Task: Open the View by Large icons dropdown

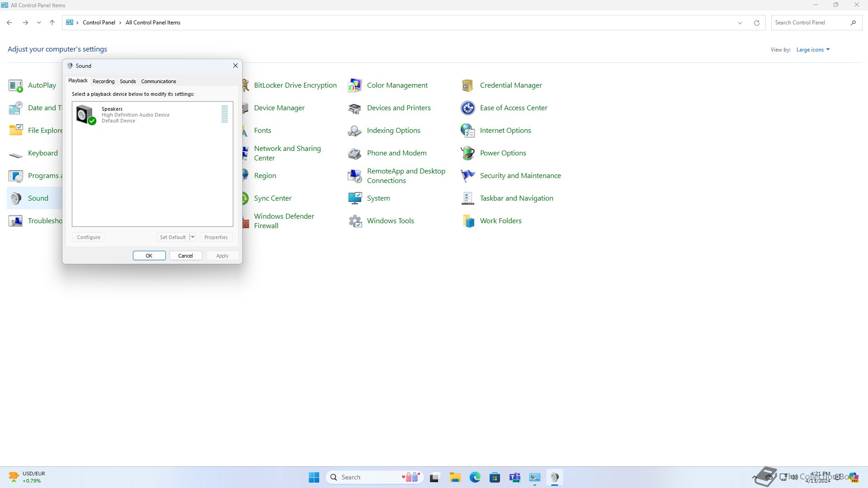Action: (813, 50)
